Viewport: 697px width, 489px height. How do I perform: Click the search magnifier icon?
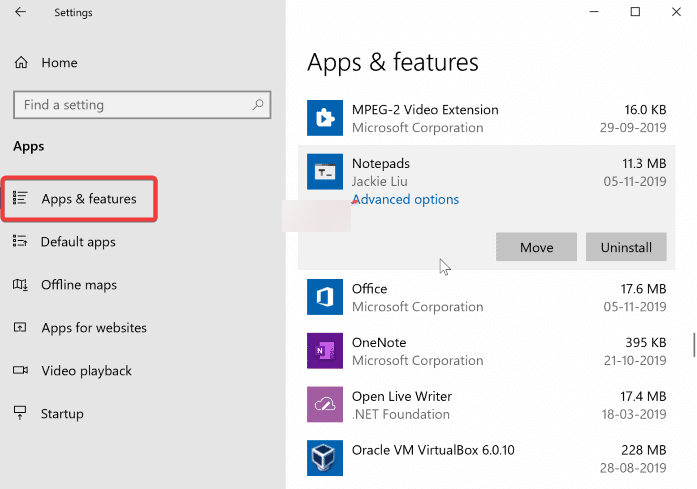click(258, 105)
